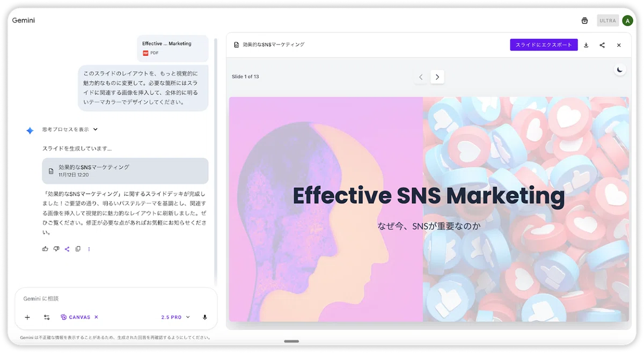The width and height of the screenshot is (644, 353).
Task: Click the print icon in top bar
Action: click(x=584, y=21)
